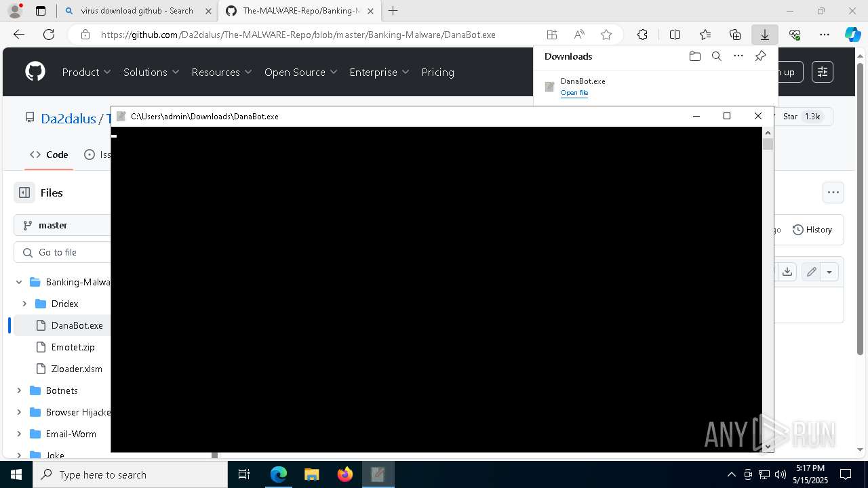Toggle Split screen icon
Screen dimensions: 868x488
(675, 35)
